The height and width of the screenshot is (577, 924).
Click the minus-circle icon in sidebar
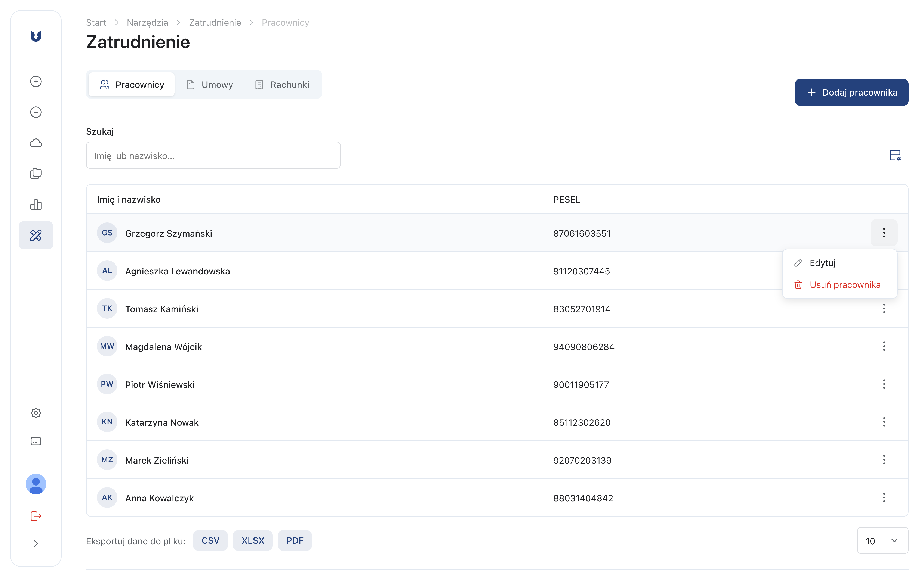click(36, 112)
